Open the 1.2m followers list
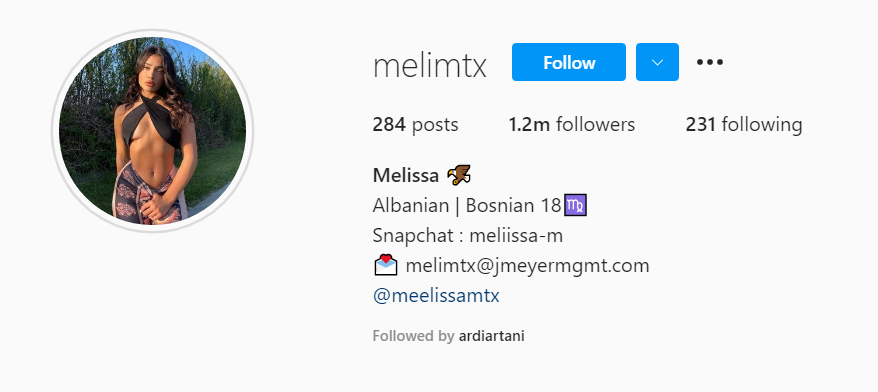This screenshot has width=878, height=392. point(572,124)
